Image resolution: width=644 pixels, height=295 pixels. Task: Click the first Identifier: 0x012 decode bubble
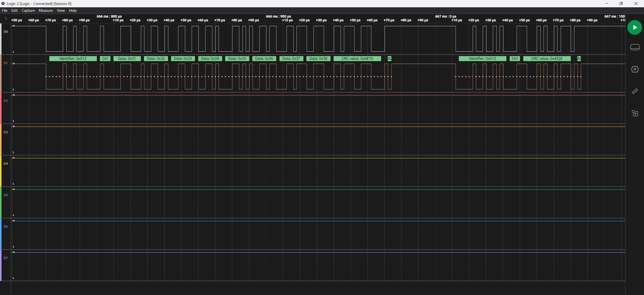click(73, 59)
